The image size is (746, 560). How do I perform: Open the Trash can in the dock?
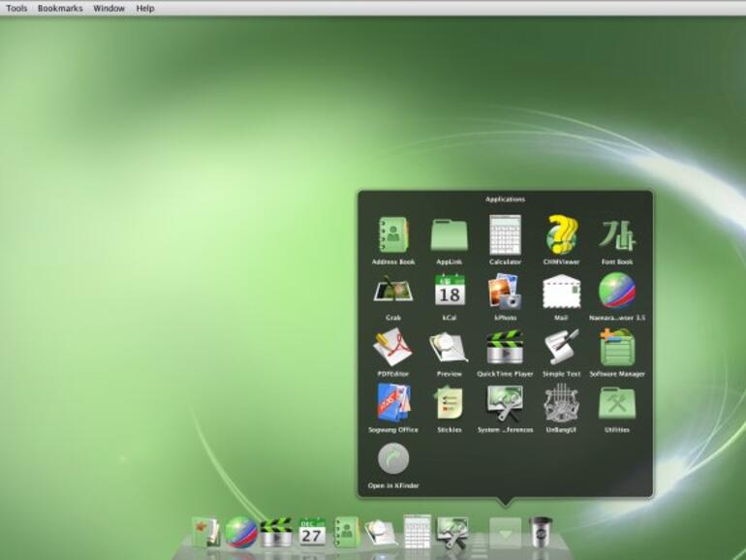pos(541,532)
